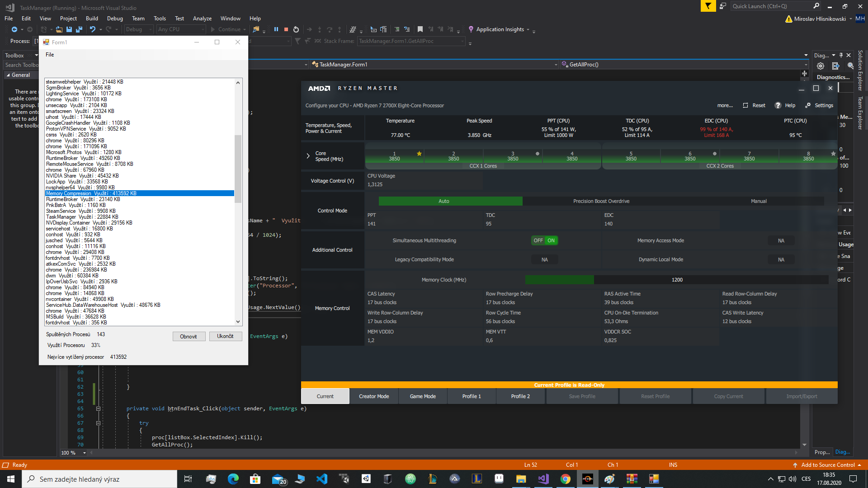
Task: Click Memory Clock slider bar
Action: (x=677, y=280)
